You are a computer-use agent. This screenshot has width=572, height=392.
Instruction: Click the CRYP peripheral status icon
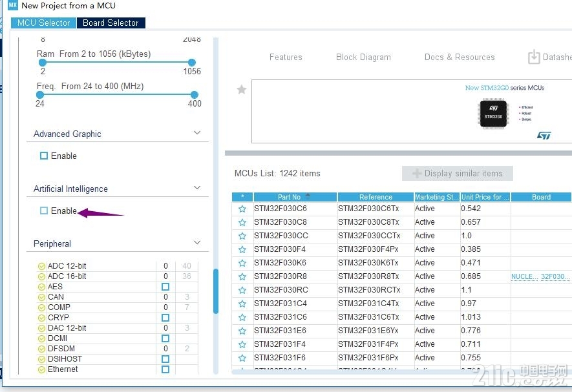pyautogui.click(x=41, y=318)
